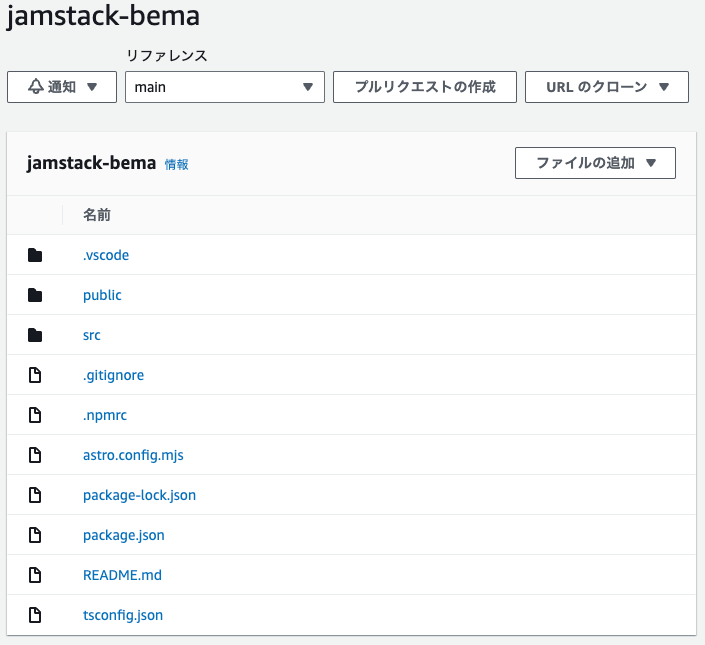Image resolution: width=705 pixels, height=645 pixels.
Task: Click the file icon next to .gitignore
Action: (x=36, y=375)
